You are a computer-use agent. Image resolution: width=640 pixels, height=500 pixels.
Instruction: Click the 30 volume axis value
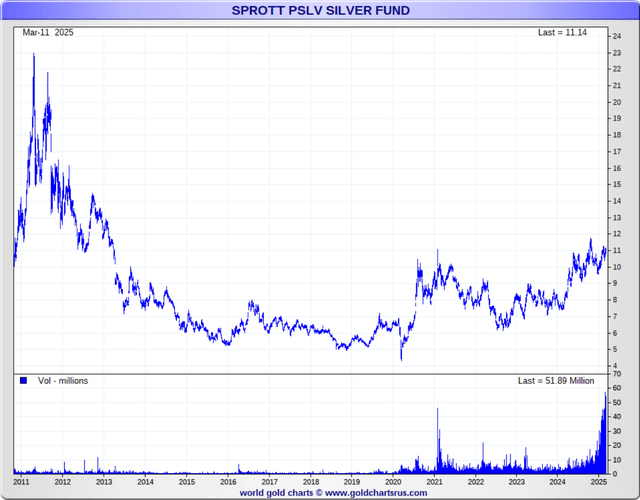click(617, 431)
